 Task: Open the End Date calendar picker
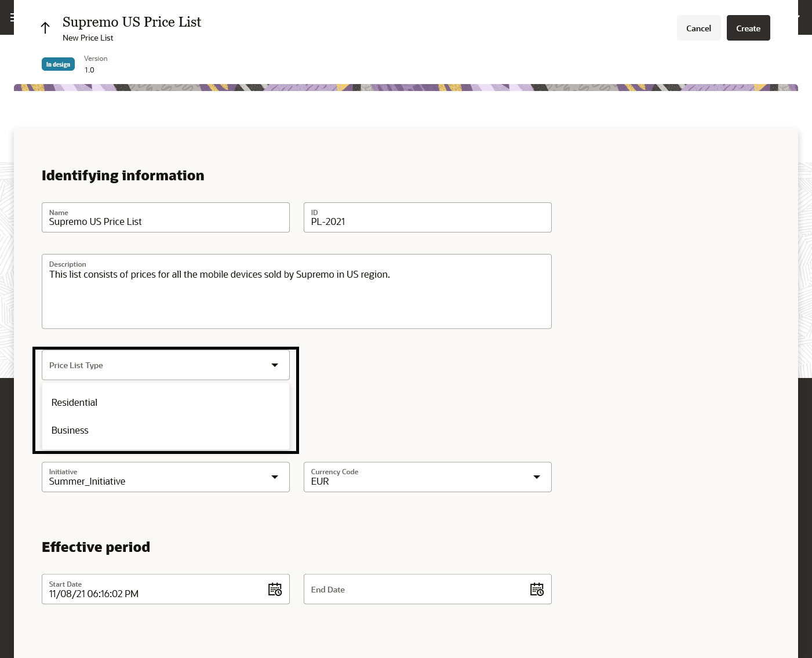(537, 589)
